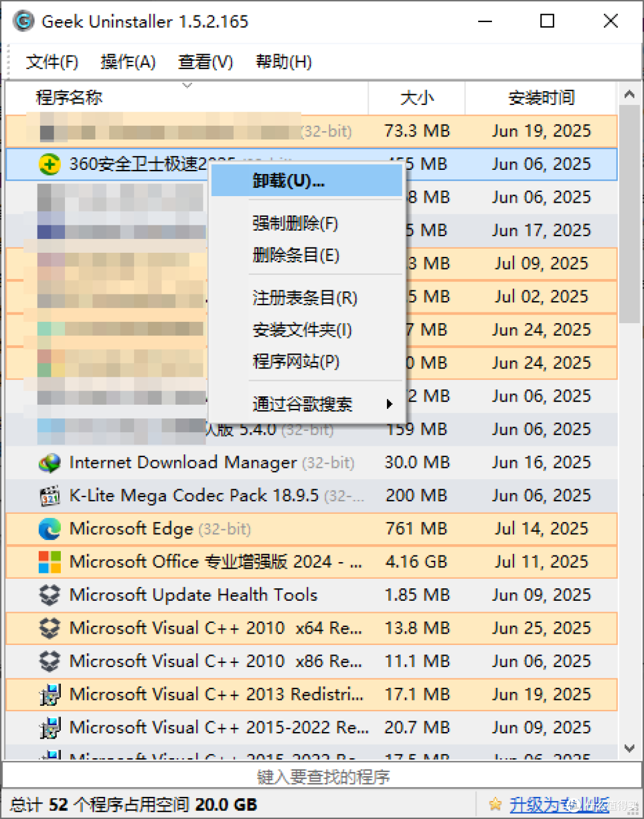Click the Jul 09, 2025 install date

[541, 263]
